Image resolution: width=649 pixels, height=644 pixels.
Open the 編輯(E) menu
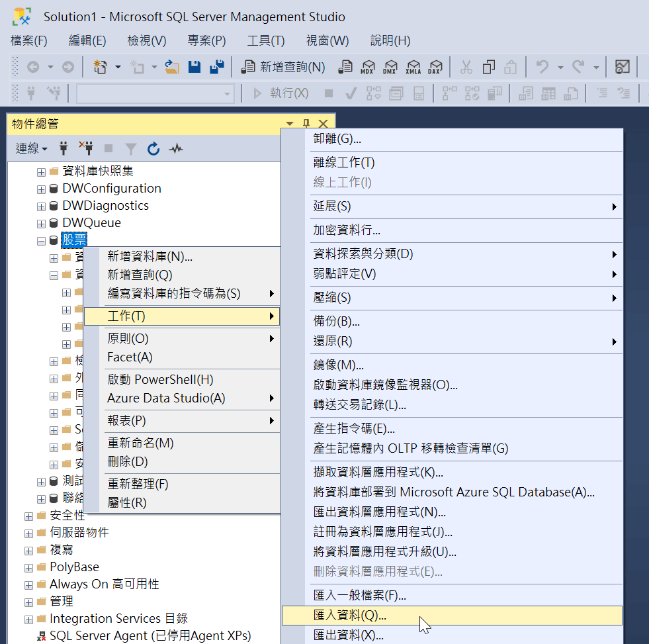pos(87,40)
